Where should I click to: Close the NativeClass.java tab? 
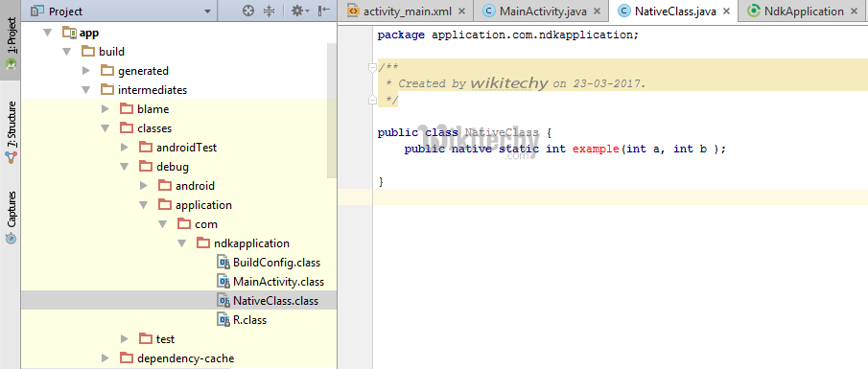[727, 12]
